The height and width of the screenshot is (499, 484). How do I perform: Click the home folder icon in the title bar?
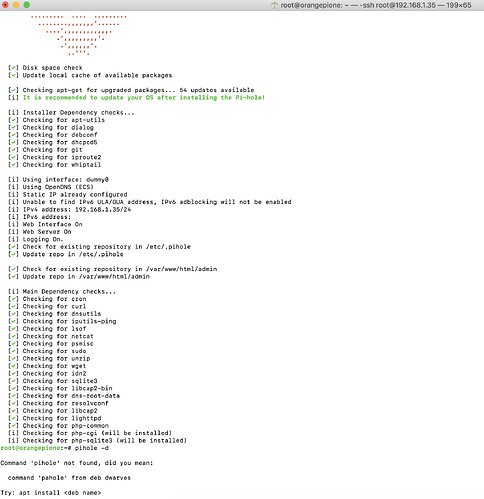pyautogui.click(x=274, y=5)
